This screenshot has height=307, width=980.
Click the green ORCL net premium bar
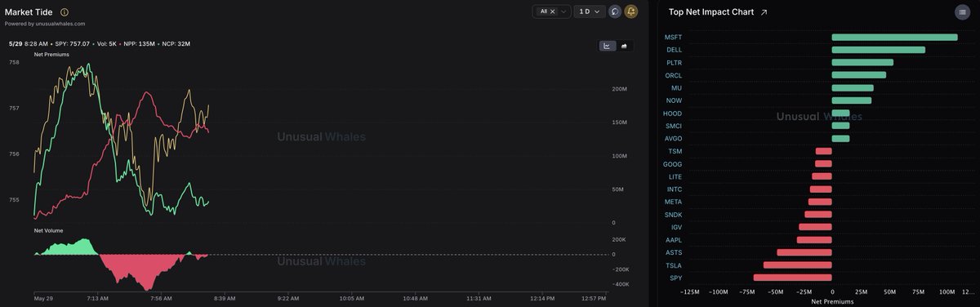859,75
